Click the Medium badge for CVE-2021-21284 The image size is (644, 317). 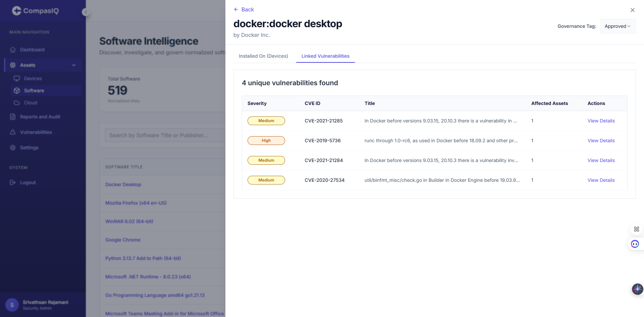point(266,160)
